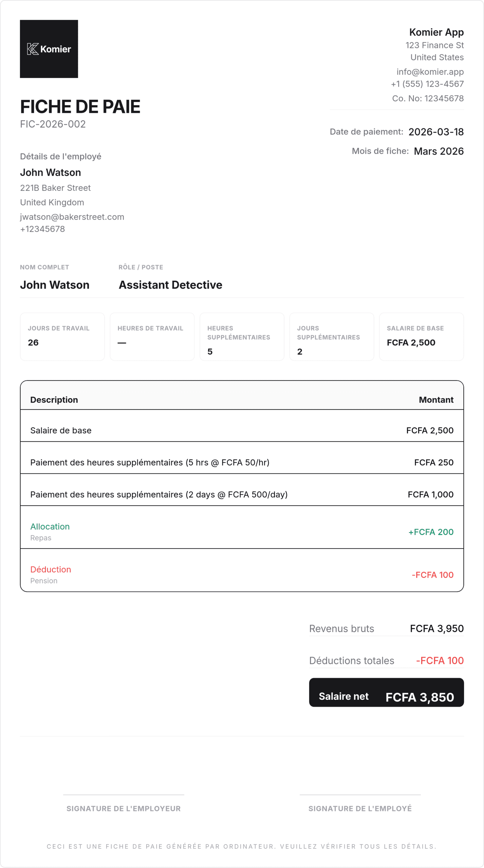
Task: Click the Montant column header
Action: pos(436,400)
